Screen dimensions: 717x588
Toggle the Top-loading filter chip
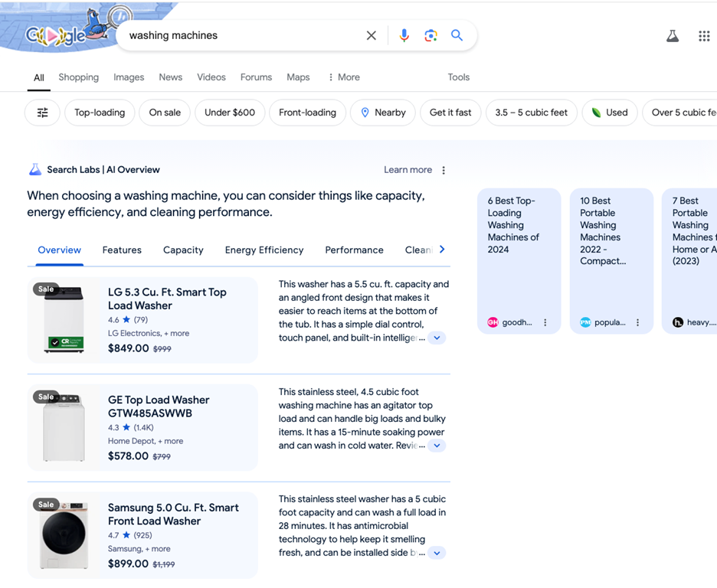pos(100,113)
